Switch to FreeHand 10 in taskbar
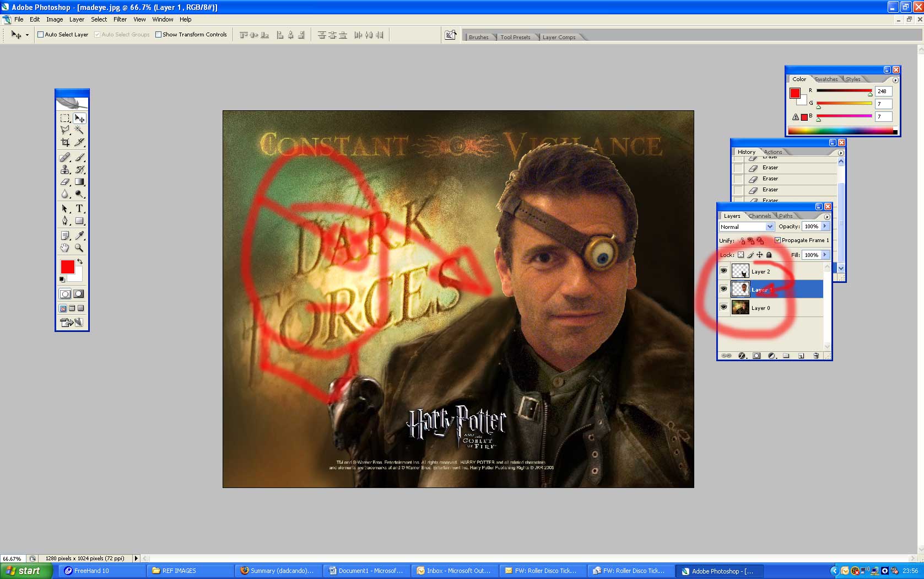 click(101, 571)
